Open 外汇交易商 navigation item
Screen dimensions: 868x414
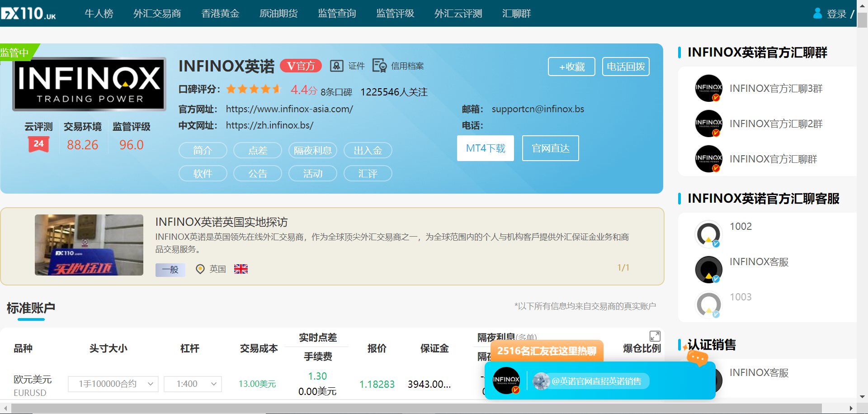(157, 14)
